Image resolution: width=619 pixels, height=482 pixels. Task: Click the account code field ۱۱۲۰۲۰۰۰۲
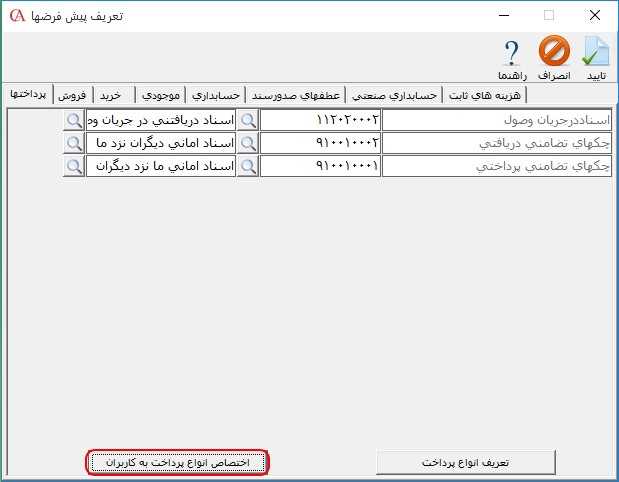coord(320,120)
